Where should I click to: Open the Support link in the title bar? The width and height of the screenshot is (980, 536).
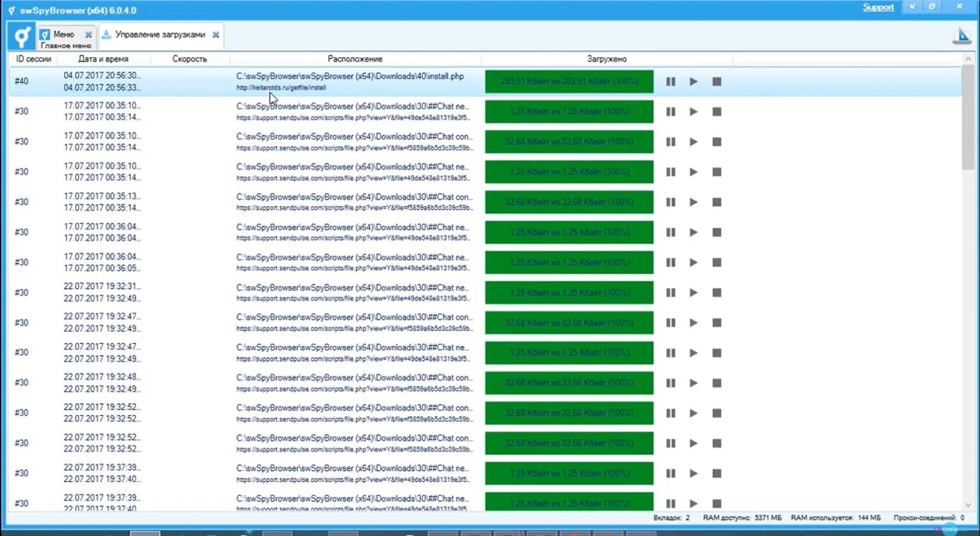pyautogui.click(x=878, y=7)
